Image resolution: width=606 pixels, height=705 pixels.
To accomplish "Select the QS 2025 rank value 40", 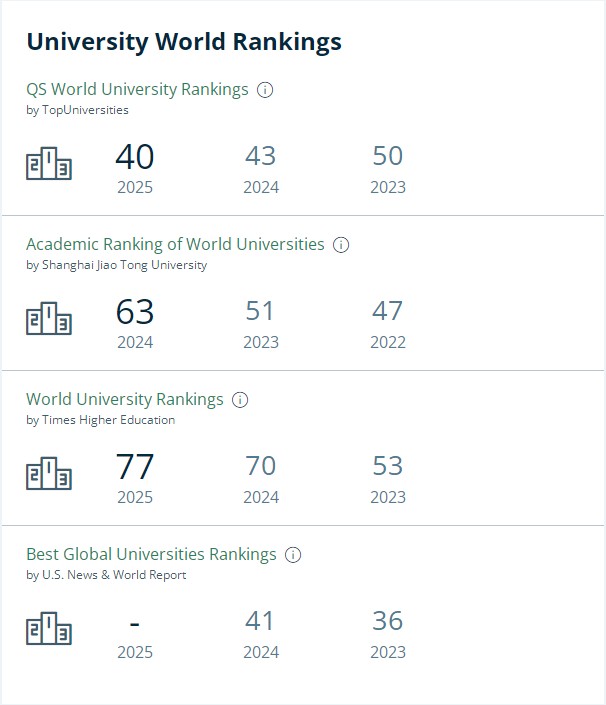I will pyautogui.click(x=135, y=156).
